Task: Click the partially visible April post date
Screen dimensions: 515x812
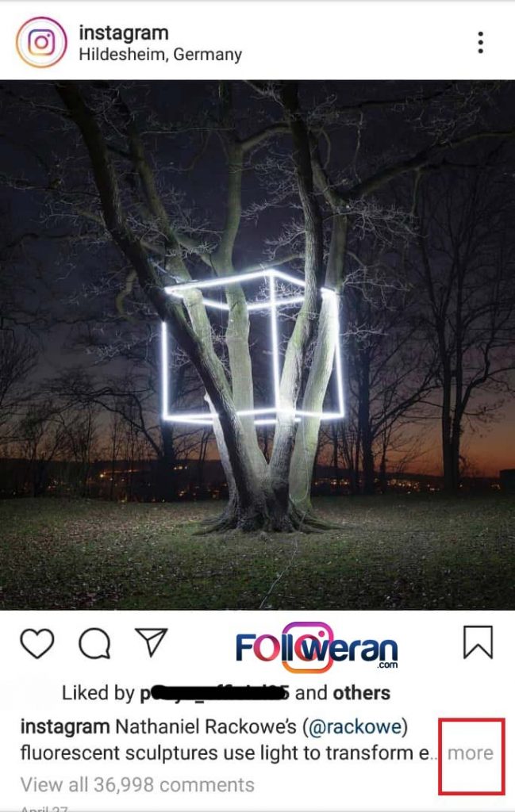Action: [x=44, y=808]
